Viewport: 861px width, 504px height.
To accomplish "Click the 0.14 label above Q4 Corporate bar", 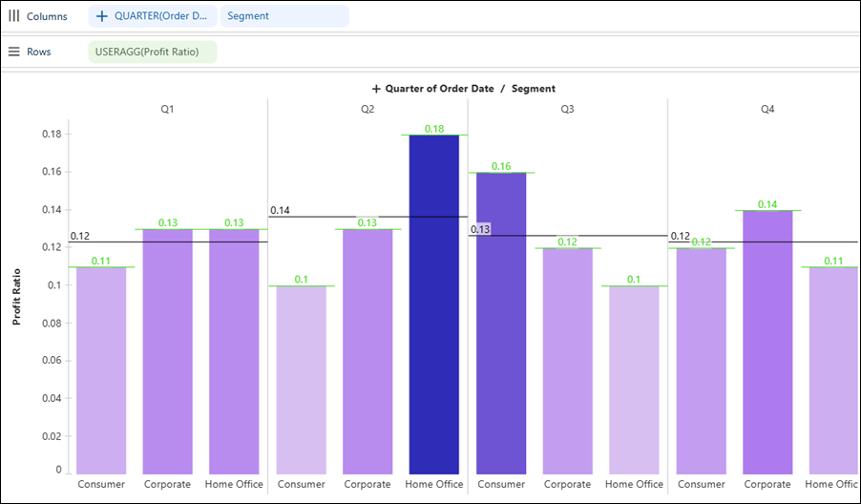I will point(767,205).
